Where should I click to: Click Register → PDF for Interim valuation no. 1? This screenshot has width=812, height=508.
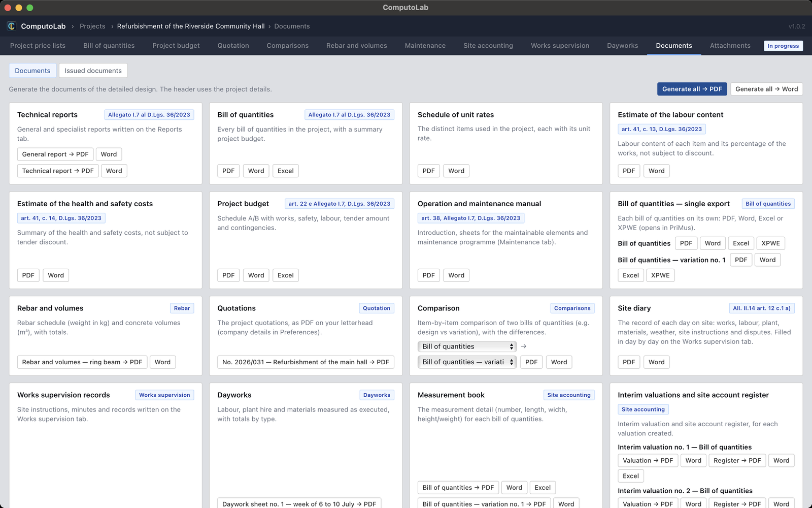(737, 461)
